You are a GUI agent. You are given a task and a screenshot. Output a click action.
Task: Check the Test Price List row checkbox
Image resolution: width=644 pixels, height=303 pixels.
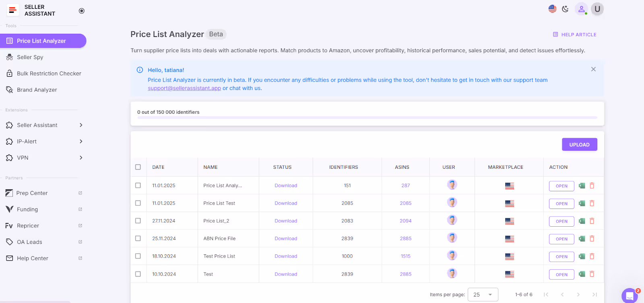click(x=138, y=256)
